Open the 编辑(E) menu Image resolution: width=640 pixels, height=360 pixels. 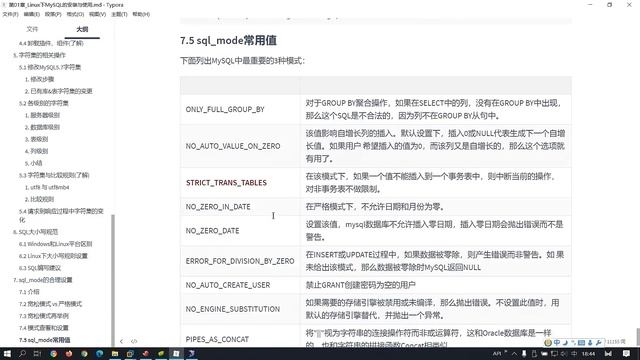click(31, 14)
